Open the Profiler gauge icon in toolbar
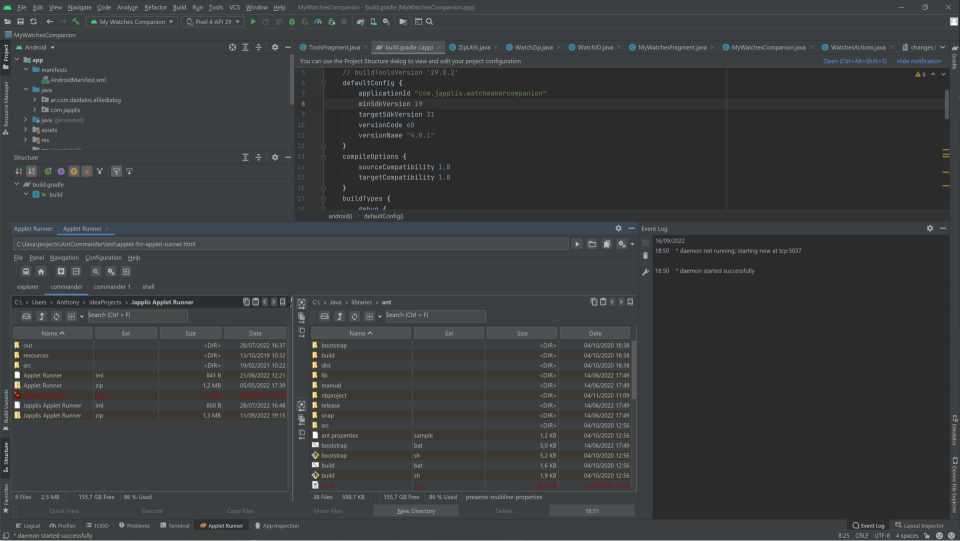 [x=318, y=21]
